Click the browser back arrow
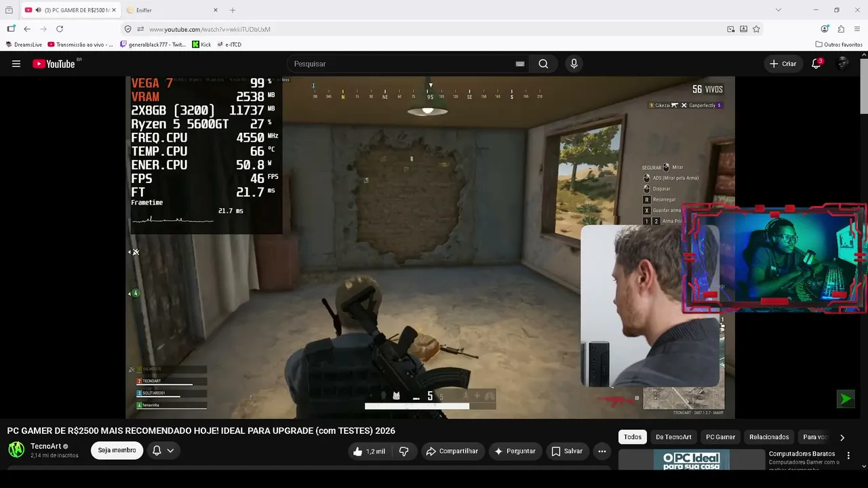 [27, 29]
